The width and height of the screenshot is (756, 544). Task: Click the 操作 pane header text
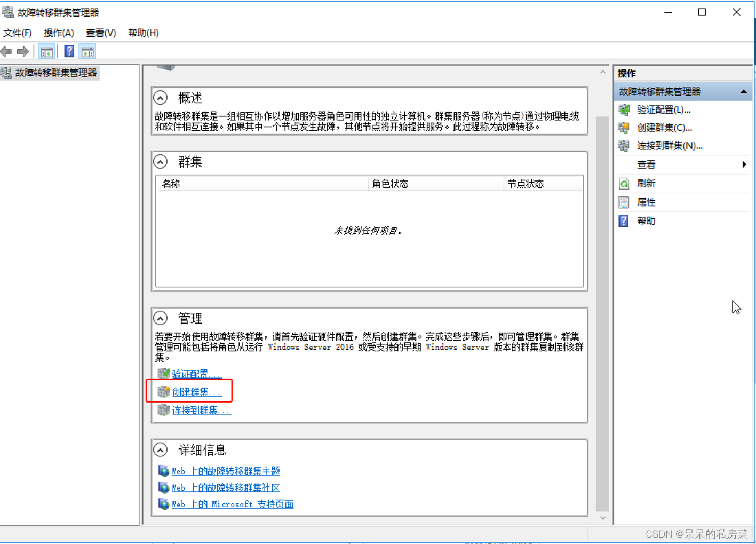pyautogui.click(x=627, y=73)
